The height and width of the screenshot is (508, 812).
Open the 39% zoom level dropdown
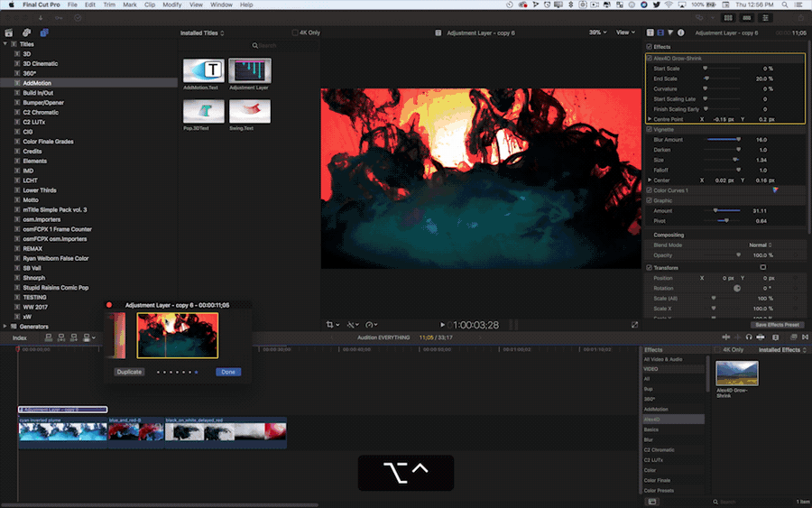pos(597,32)
